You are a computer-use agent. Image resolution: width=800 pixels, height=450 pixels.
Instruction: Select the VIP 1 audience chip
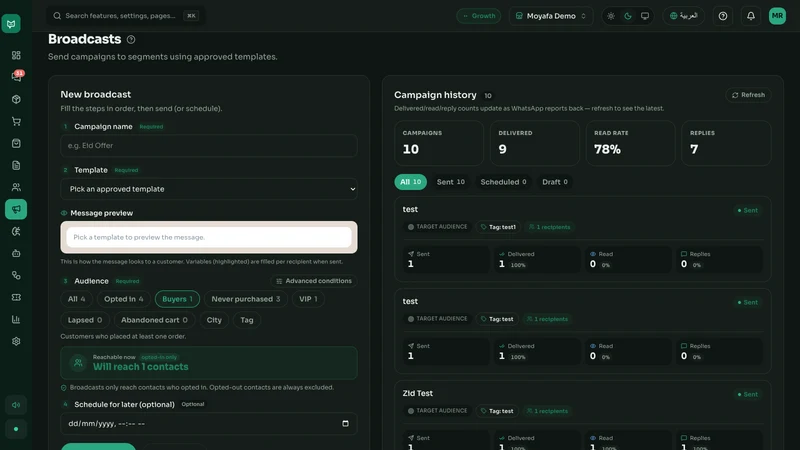[x=308, y=299]
